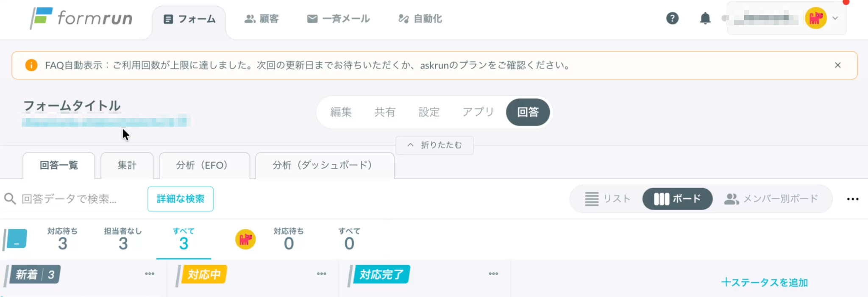This screenshot has width=868, height=297.
Task: Switch to メンバー別ボード view
Action: 771,199
